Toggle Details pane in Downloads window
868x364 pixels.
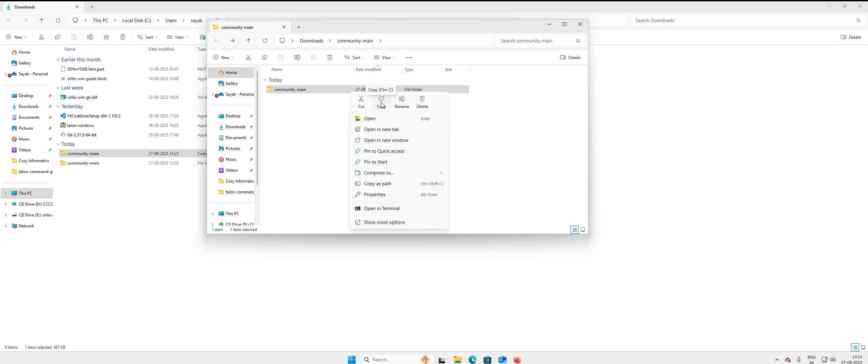tap(851, 37)
